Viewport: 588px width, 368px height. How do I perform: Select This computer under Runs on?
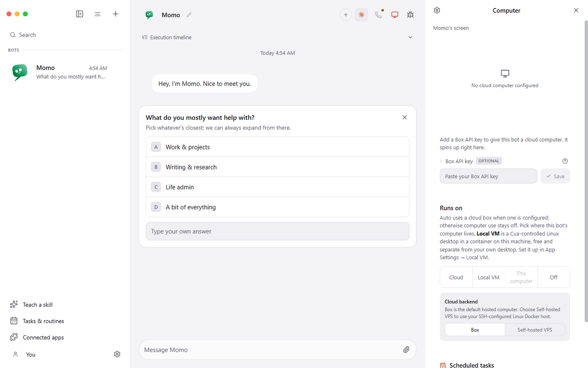tap(521, 277)
